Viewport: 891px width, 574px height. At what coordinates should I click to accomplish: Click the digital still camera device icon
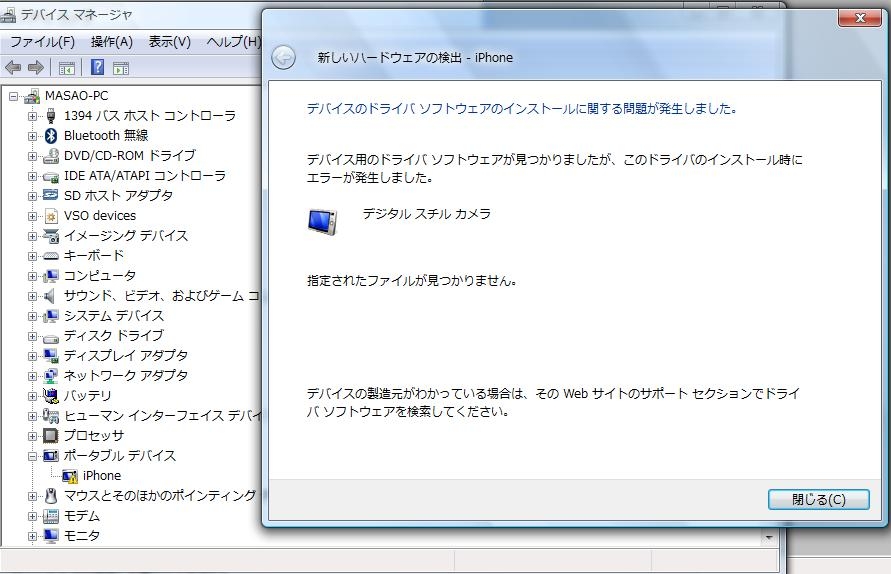click(x=323, y=221)
